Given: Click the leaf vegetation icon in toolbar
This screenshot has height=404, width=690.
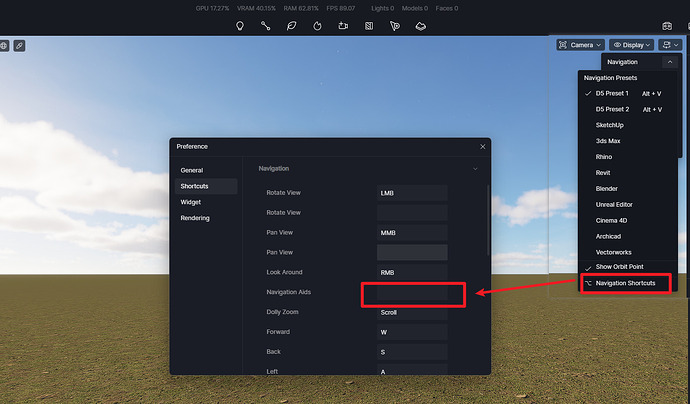Looking at the screenshot, I should [292, 25].
